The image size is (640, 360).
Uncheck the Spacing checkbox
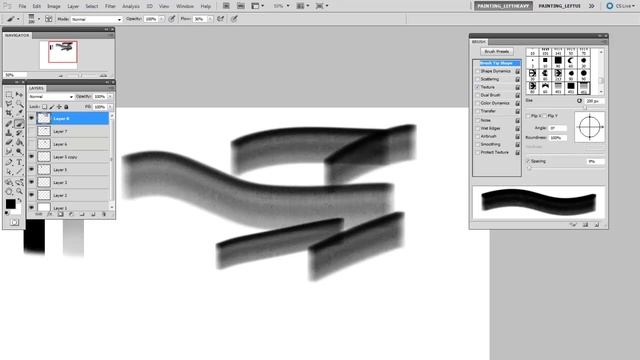point(528,162)
